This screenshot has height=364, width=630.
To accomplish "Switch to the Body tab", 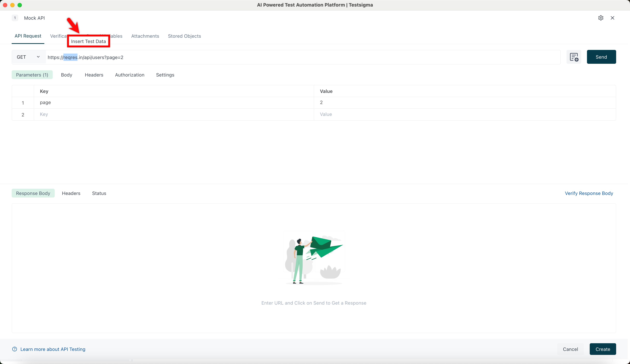I will [x=67, y=75].
